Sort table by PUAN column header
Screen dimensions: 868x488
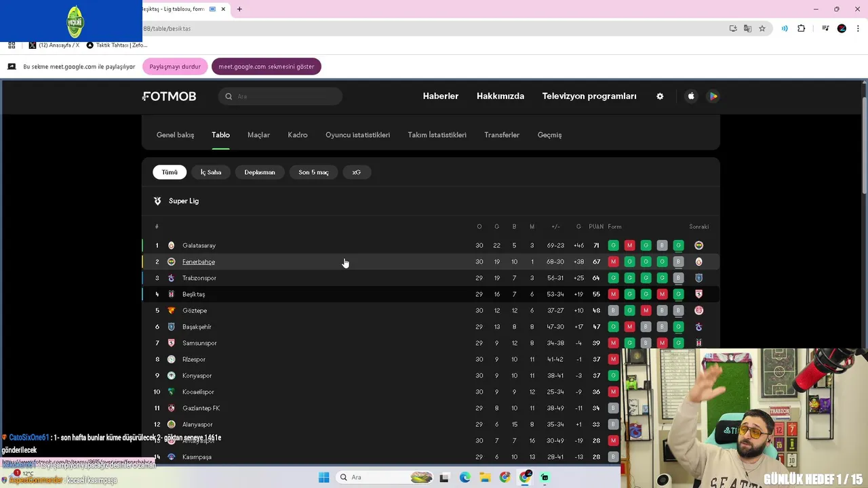point(596,226)
